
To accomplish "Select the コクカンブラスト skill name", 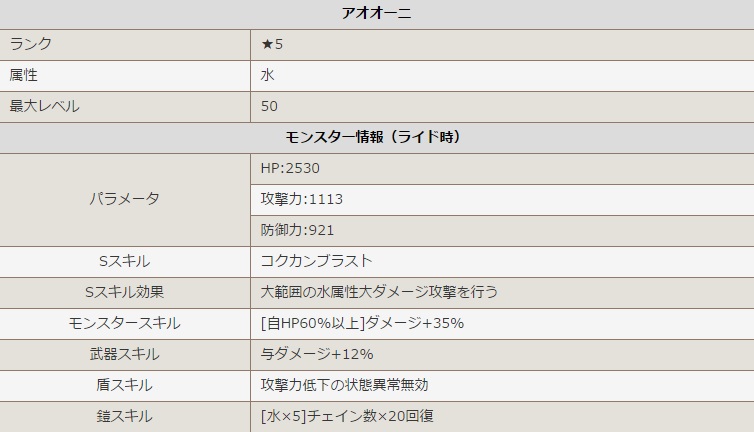I will tap(315, 261).
